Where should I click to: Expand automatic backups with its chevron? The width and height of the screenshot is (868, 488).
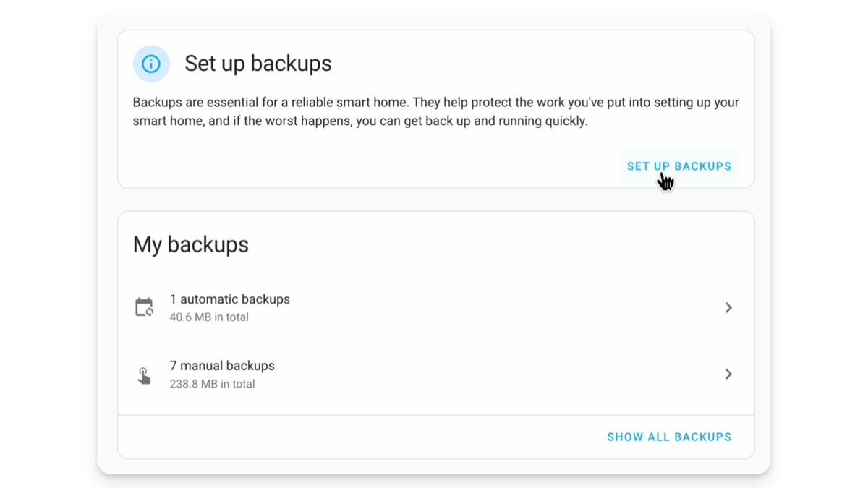pos(728,308)
